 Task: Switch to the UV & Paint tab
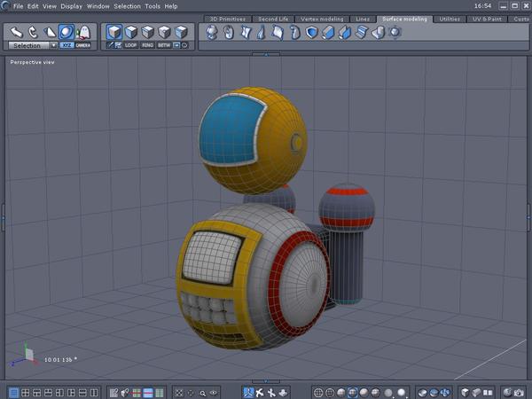click(487, 19)
